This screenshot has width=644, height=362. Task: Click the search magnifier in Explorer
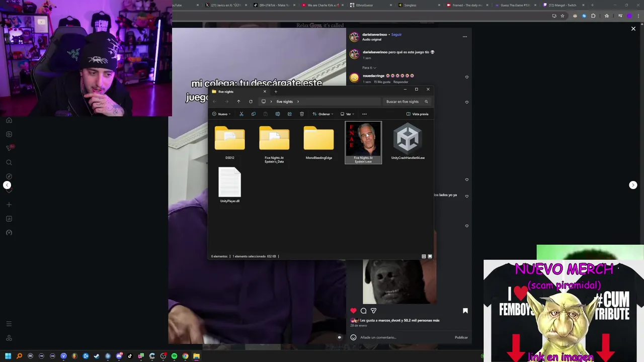point(426,102)
